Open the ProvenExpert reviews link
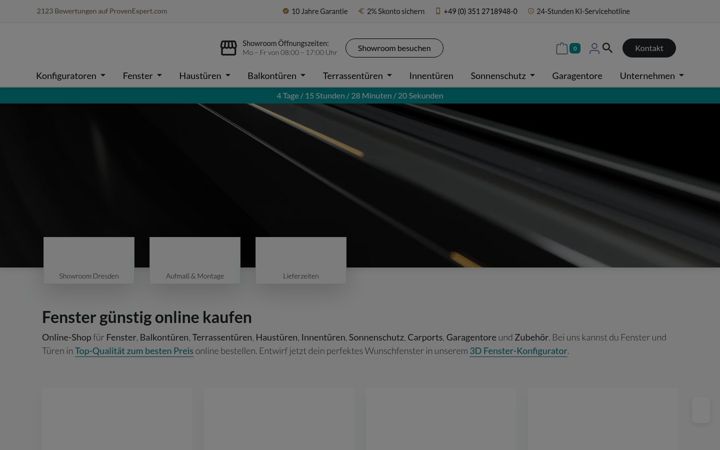The image size is (720, 450). (x=102, y=11)
